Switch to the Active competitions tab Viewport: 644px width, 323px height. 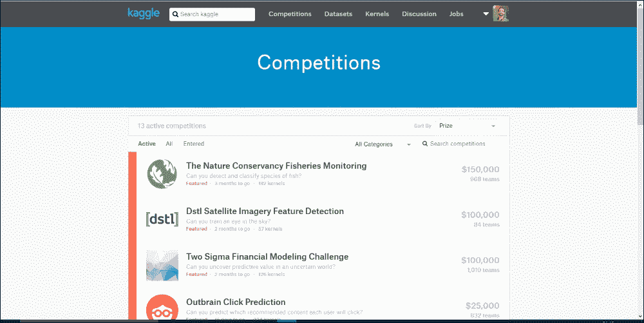pos(147,144)
